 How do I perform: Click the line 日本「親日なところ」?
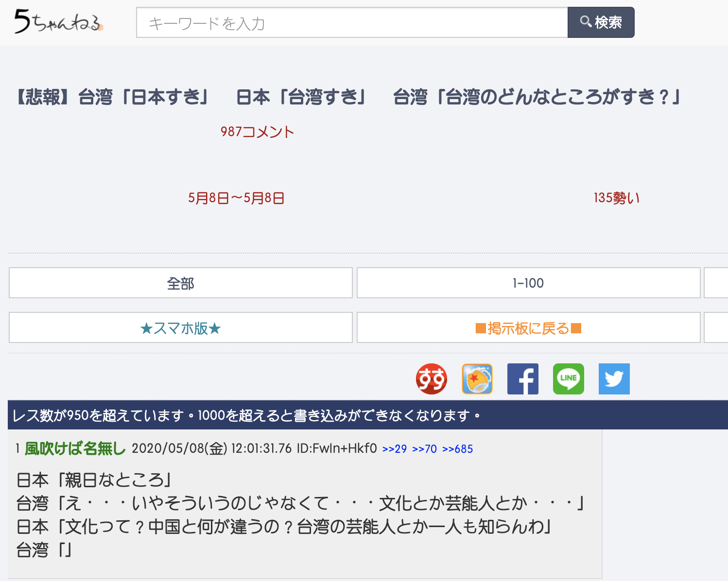(x=94, y=480)
